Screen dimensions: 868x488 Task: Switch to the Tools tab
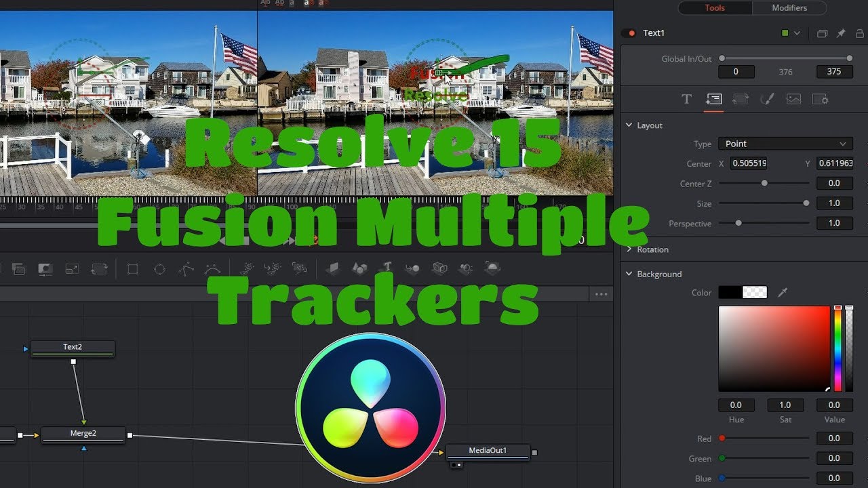pyautogui.click(x=715, y=8)
